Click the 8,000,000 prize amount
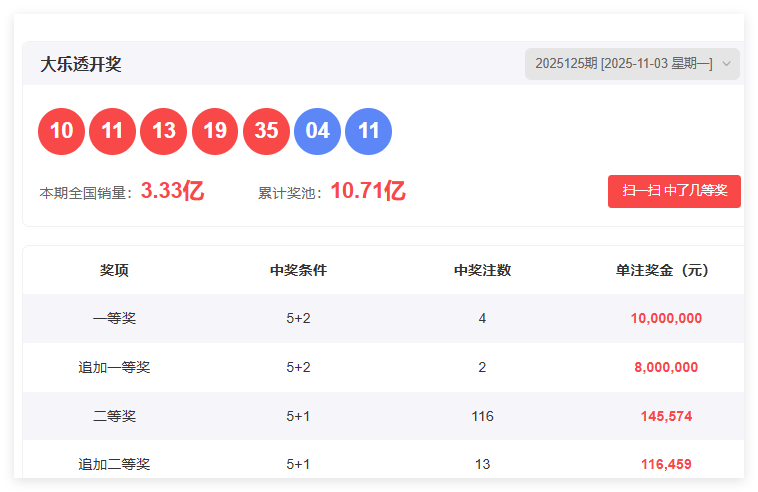This screenshot has width=758, height=492. coord(666,367)
